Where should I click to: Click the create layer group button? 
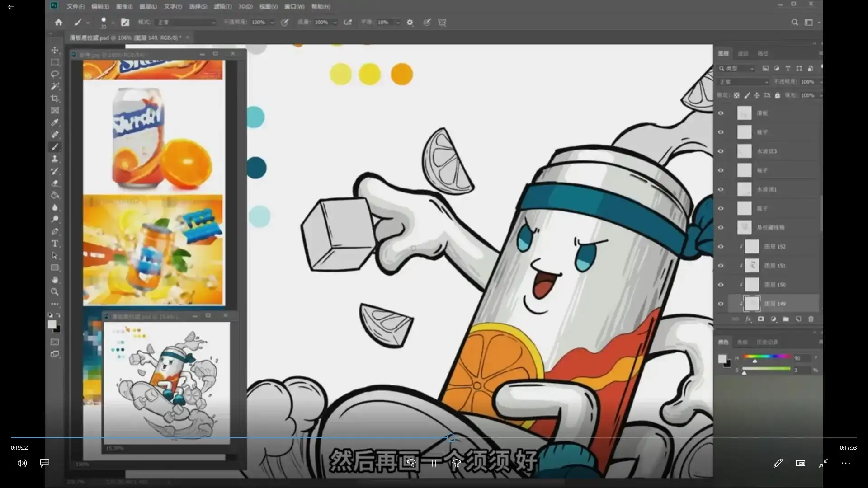[786, 319]
